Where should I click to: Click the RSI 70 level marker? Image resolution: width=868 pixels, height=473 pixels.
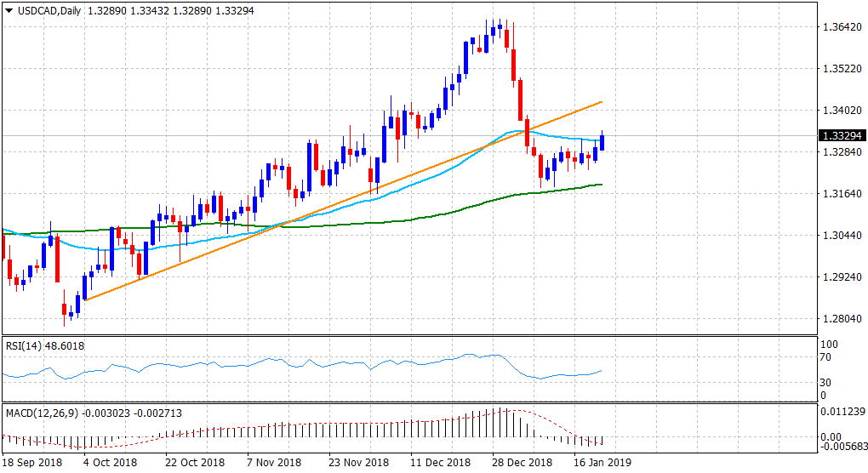(825, 358)
